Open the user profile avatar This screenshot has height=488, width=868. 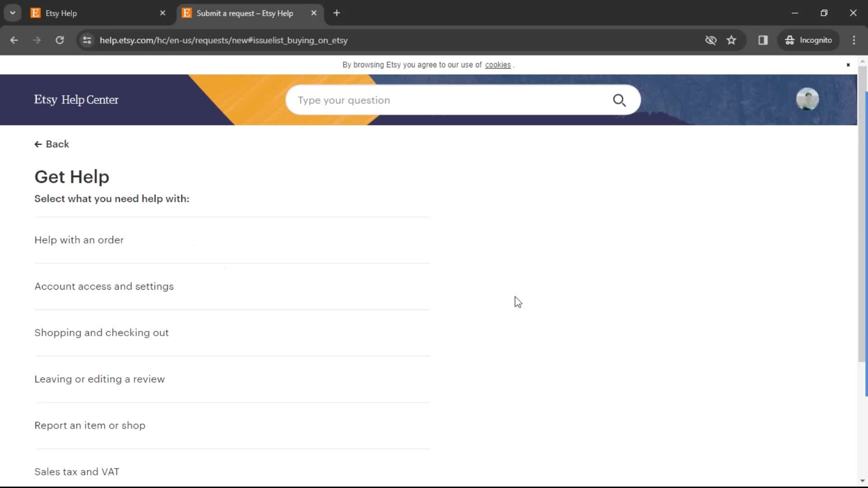point(807,99)
